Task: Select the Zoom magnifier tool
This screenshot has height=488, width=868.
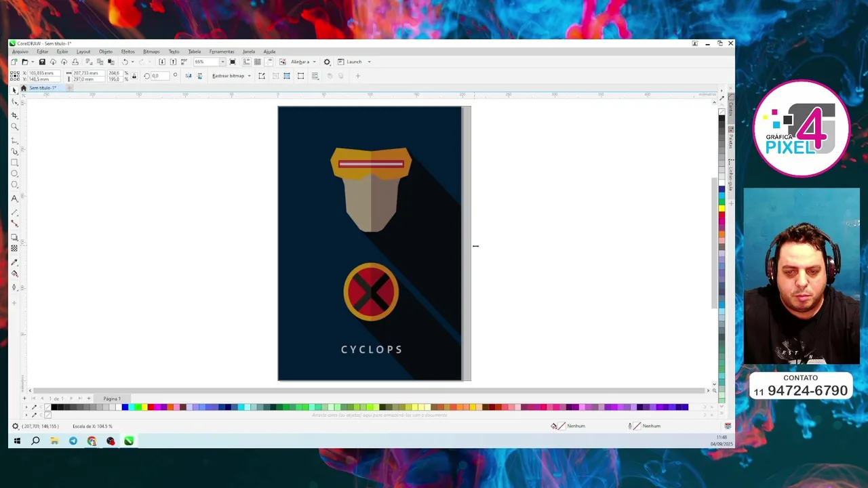Action: [x=14, y=127]
